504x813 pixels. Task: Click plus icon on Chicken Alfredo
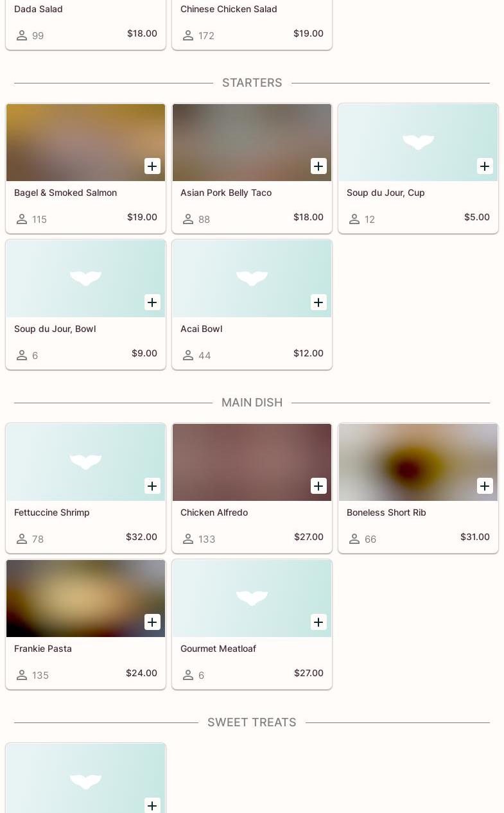click(318, 486)
